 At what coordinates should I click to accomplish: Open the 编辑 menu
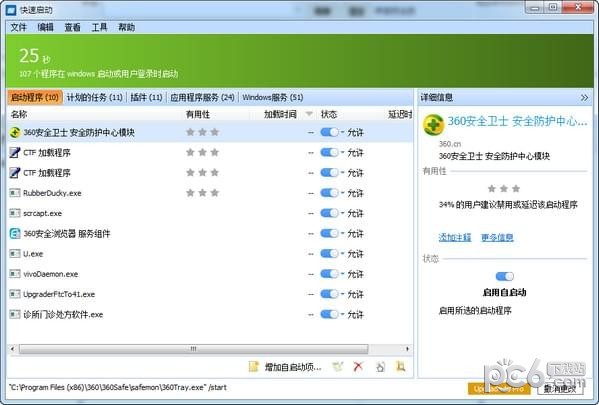coord(45,27)
